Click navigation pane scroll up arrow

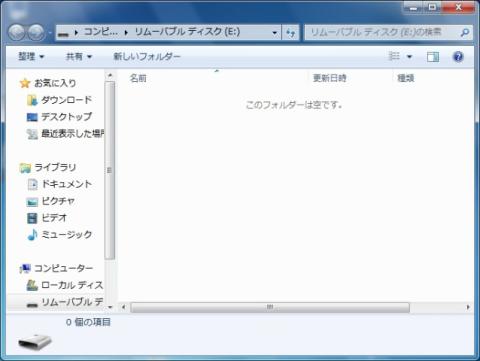coord(110,76)
